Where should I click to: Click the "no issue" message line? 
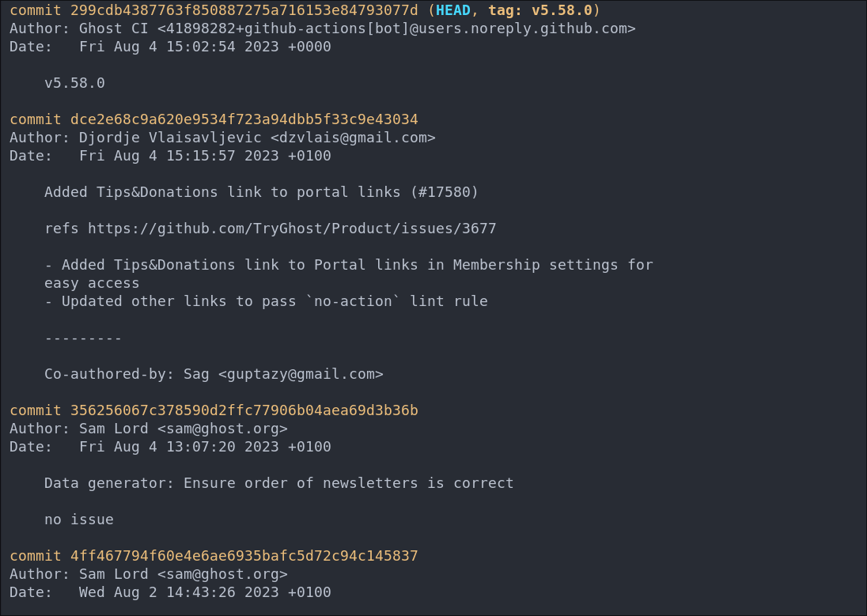point(79,520)
